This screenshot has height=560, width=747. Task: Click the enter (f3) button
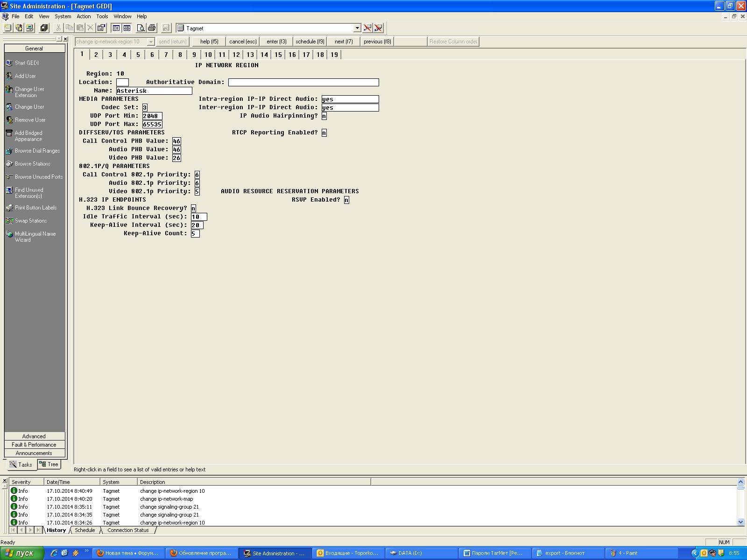(x=276, y=42)
